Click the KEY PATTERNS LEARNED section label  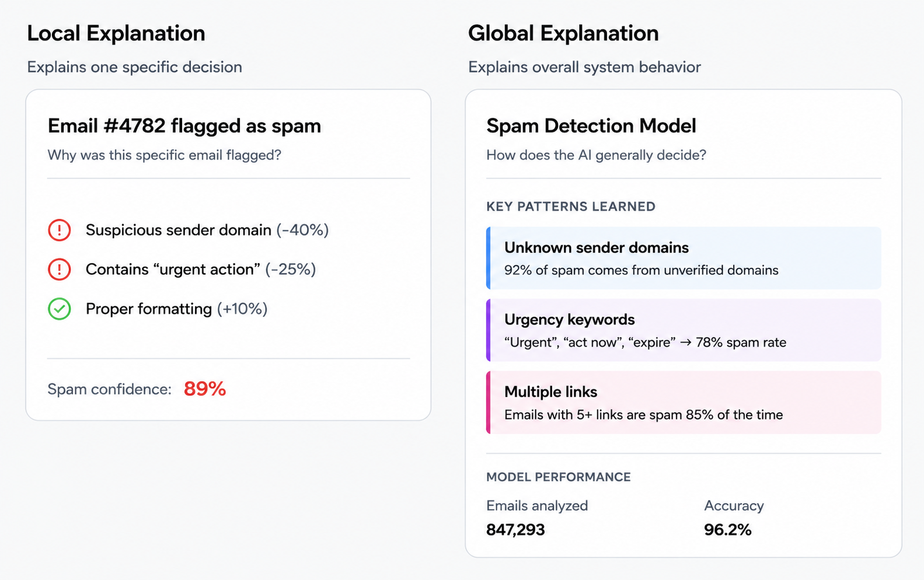click(571, 207)
